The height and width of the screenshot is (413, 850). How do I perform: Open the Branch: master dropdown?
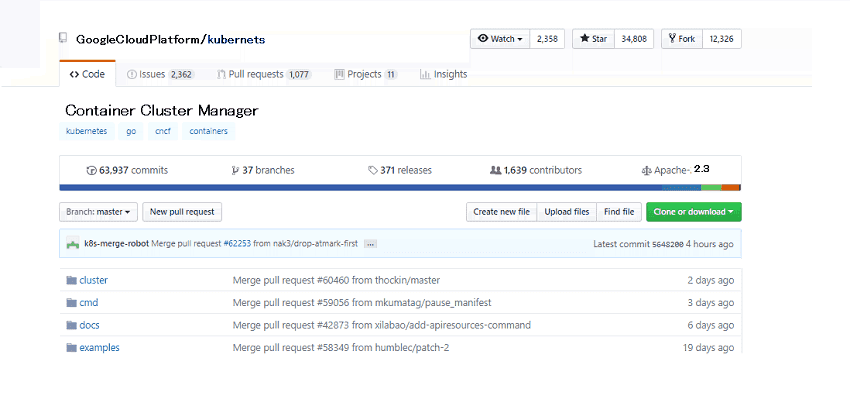pos(98,212)
